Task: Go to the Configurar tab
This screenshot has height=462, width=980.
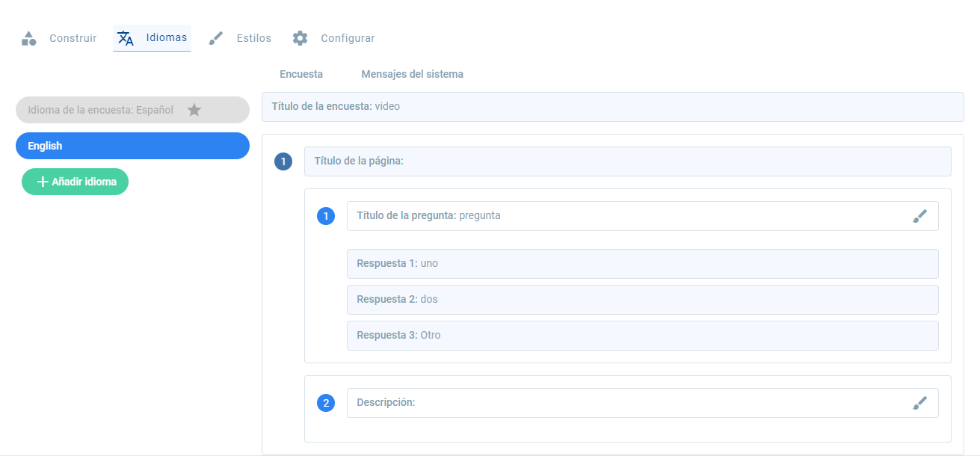Action: click(x=333, y=38)
